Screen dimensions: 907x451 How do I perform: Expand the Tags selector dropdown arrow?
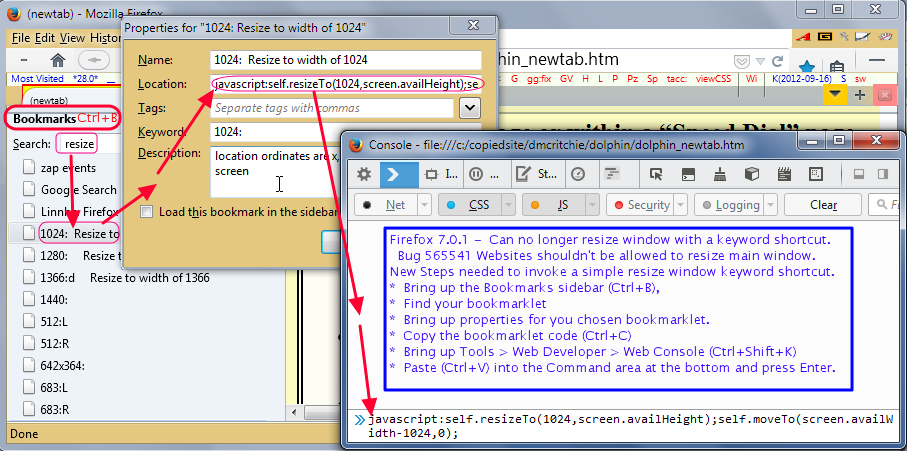point(470,108)
